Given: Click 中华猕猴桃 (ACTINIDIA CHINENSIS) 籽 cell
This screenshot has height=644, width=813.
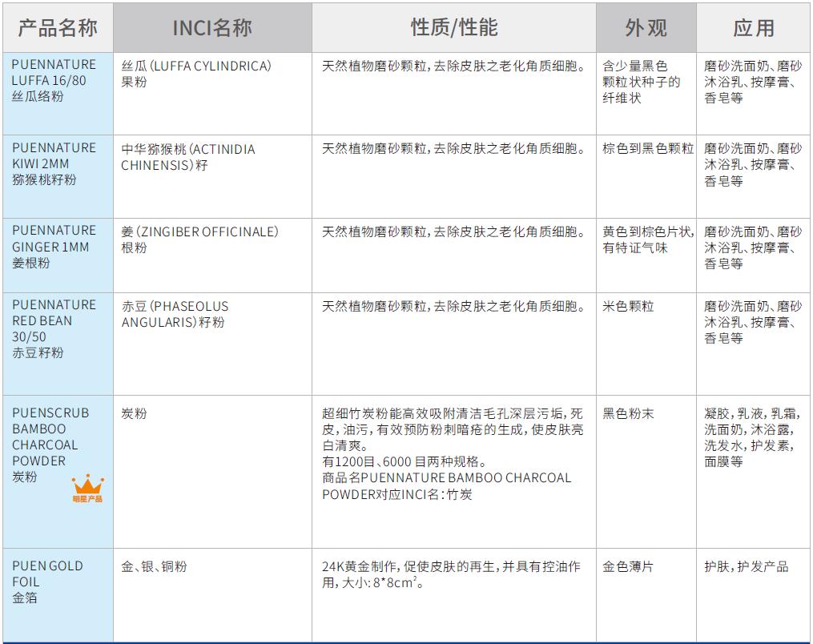Looking at the screenshot, I should (212, 177).
